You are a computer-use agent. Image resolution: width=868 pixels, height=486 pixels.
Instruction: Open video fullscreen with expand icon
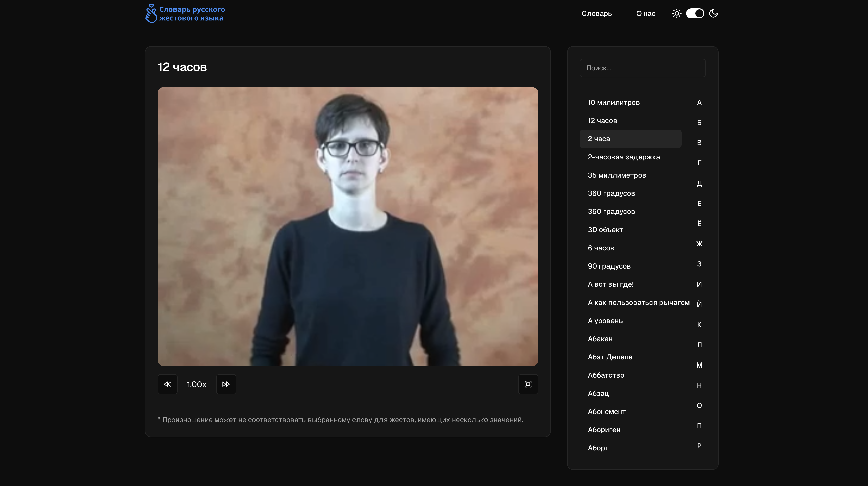[528, 384]
